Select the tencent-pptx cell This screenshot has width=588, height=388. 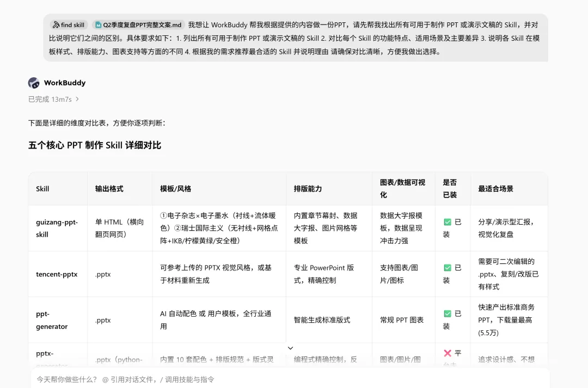[x=58, y=274]
